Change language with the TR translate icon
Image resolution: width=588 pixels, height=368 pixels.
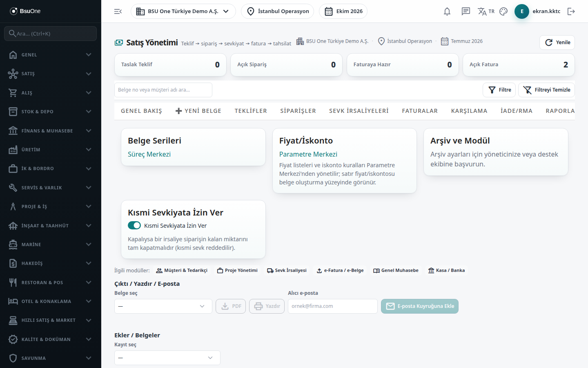[486, 11]
